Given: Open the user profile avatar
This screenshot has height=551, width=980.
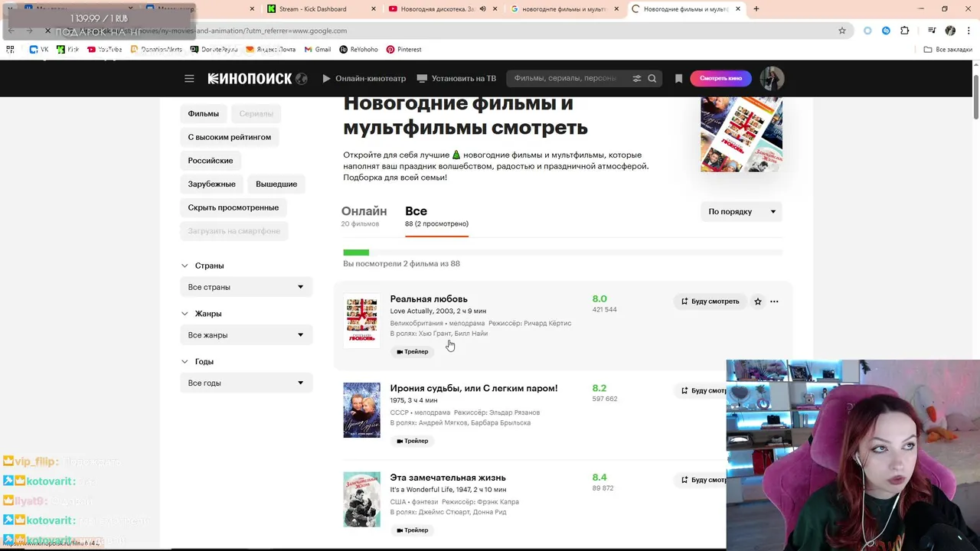Looking at the screenshot, I should click(772, 78).
